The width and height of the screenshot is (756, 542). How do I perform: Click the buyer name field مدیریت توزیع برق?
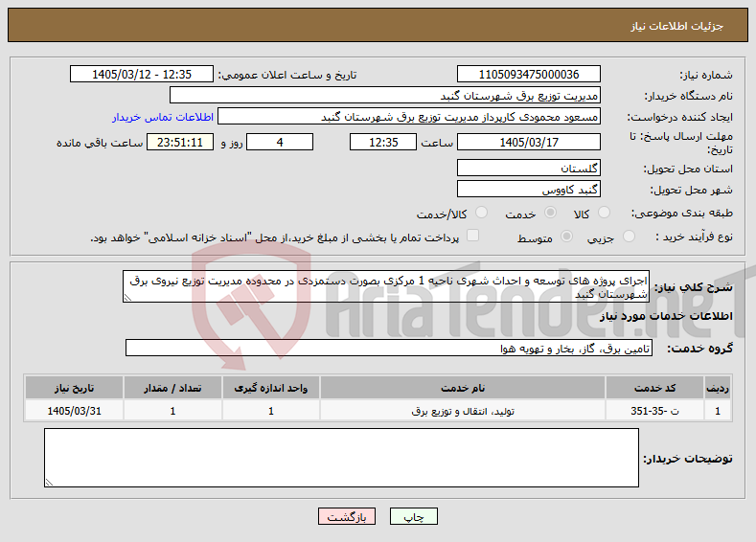click(x=385, y=96)
